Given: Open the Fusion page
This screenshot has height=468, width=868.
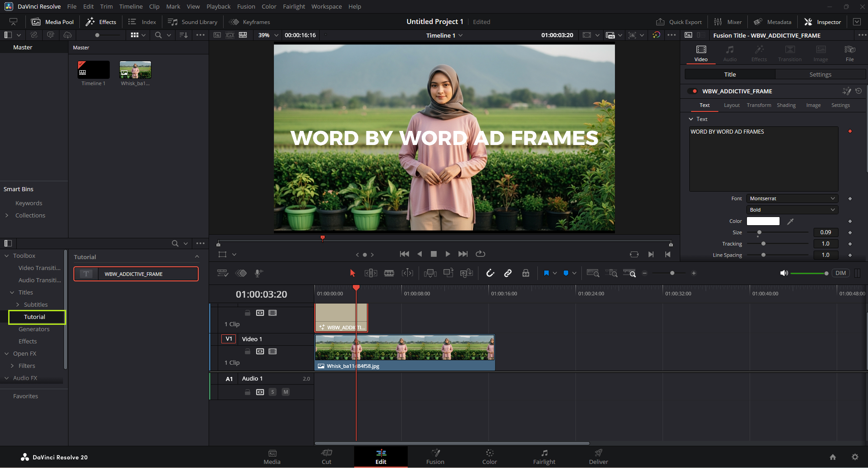Looking at the screenshot, I should click(435, 457).
